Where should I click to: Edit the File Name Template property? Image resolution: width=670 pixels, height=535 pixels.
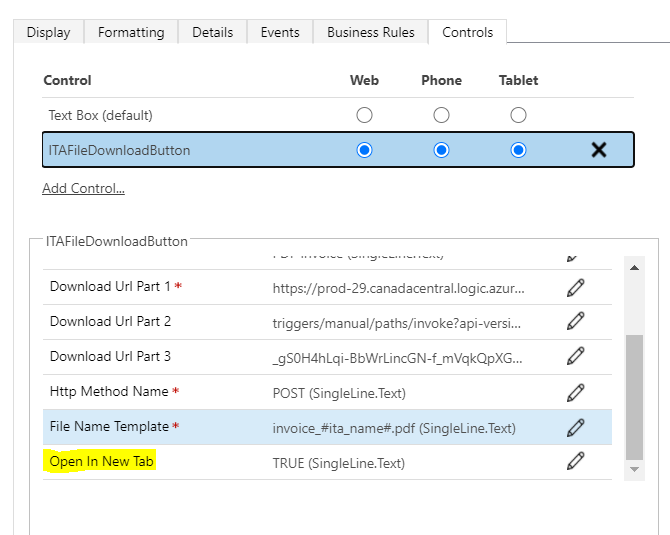pyautogui.click(x=575, y=428)
